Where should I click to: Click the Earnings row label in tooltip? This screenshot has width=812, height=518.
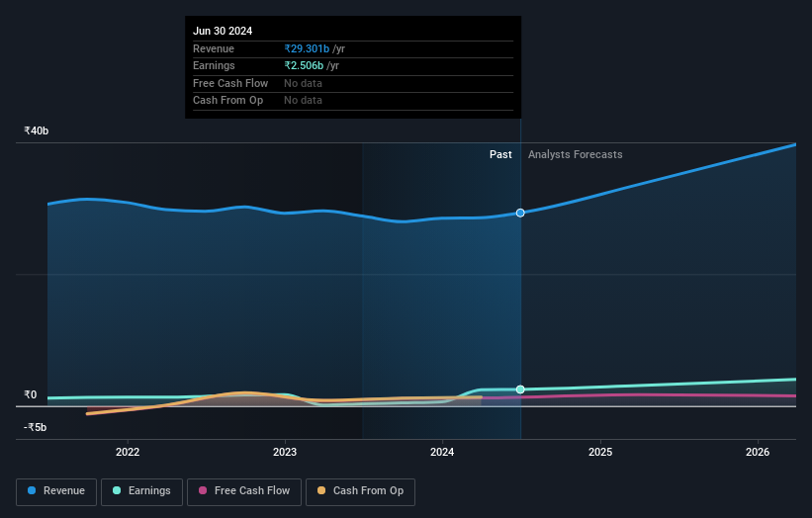pyautogui.click(x=214, y=65)
